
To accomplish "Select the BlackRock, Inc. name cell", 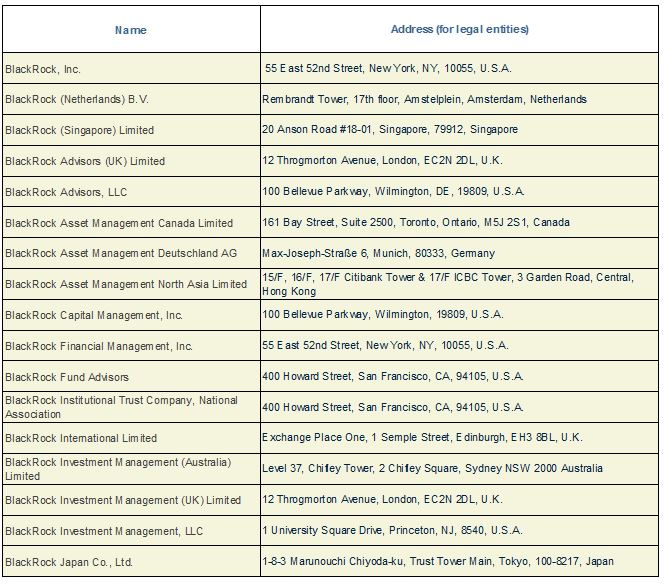I will click(x=131, y=69).
